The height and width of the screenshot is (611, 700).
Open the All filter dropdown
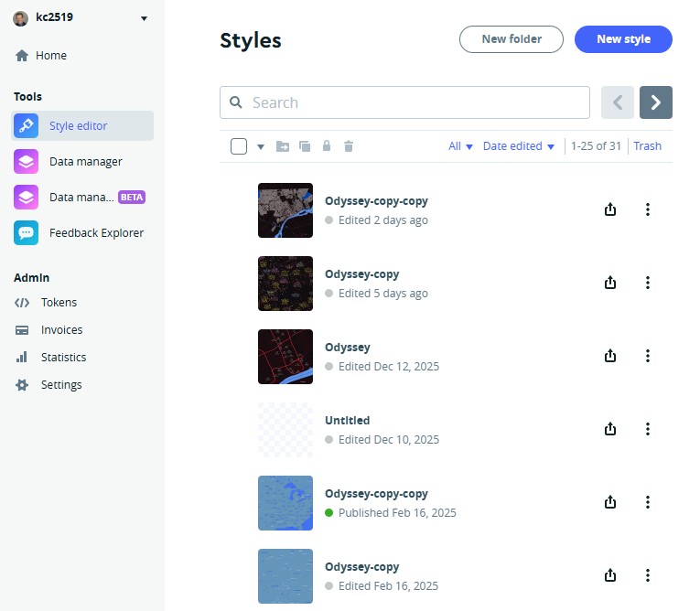[x=460, y=146]
